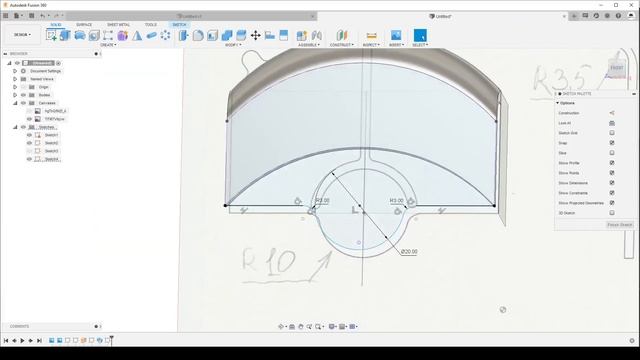Click the Insert image icon

point(396,36)
